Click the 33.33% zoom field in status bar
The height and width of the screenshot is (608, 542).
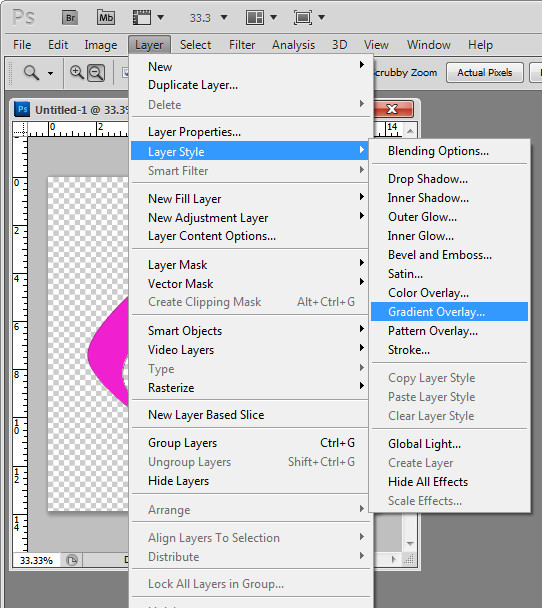(x=36, y=560)
